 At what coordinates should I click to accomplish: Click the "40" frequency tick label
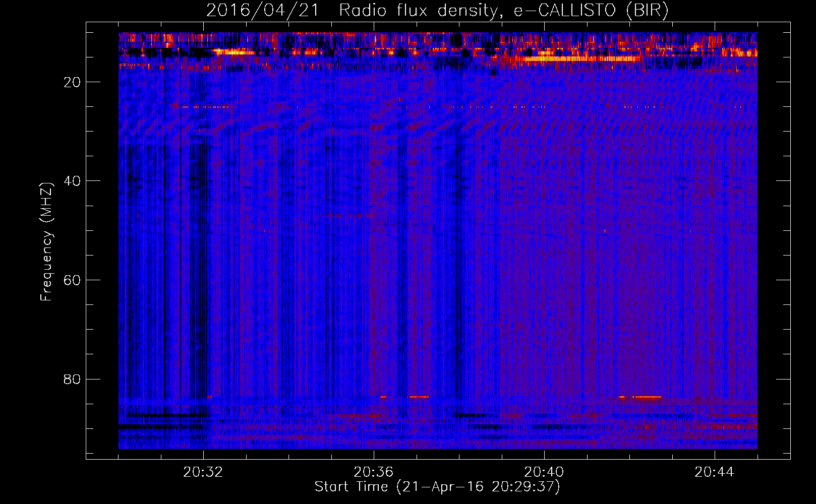pos(73,181)
